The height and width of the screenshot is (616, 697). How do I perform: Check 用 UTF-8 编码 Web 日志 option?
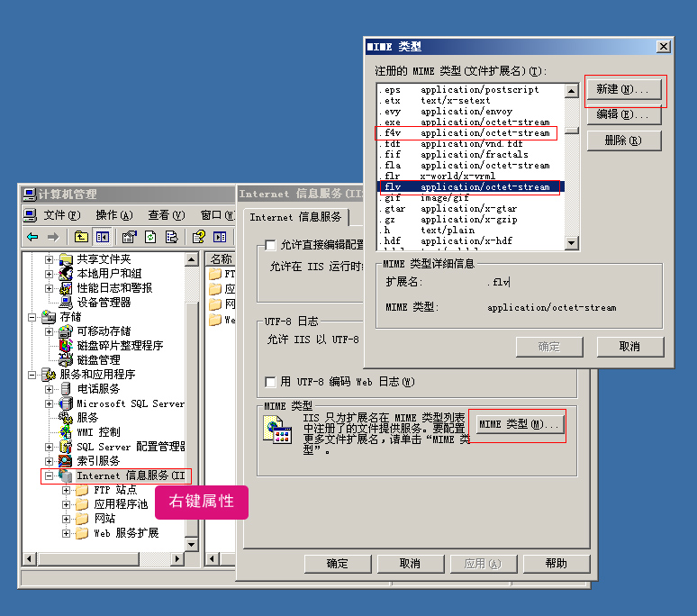coord(270,382)
